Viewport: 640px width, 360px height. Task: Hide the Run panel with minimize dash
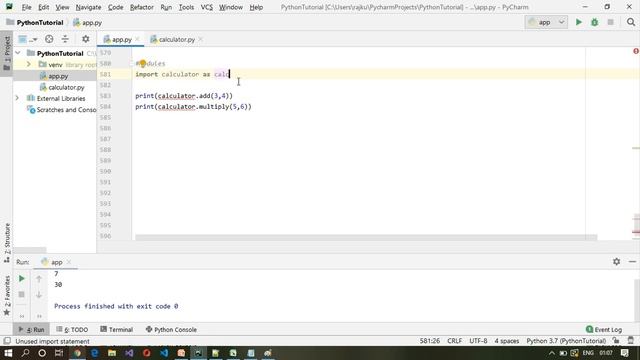(632, 262)
